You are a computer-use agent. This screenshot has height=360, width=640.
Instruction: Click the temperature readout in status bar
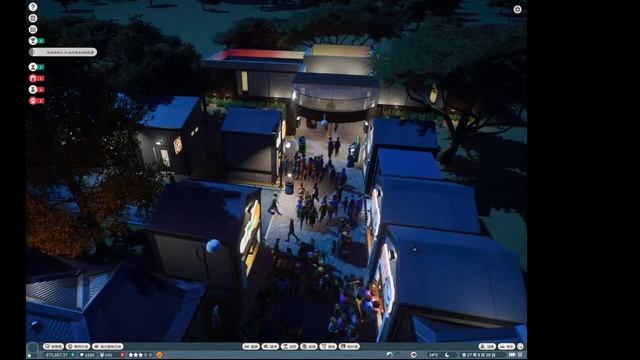(x=433, y=355)
